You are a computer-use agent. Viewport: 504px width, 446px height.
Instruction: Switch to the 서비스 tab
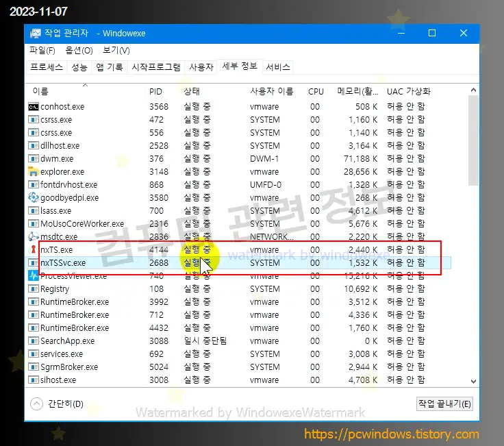click(278, 67)
